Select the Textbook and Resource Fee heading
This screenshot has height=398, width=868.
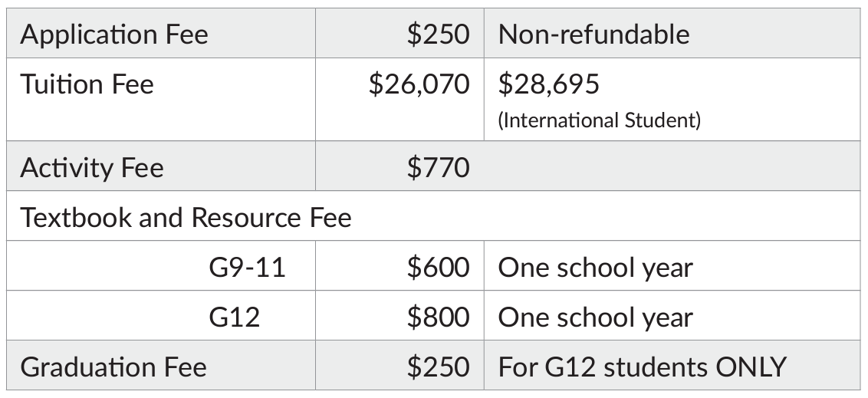tap(186, 218)
